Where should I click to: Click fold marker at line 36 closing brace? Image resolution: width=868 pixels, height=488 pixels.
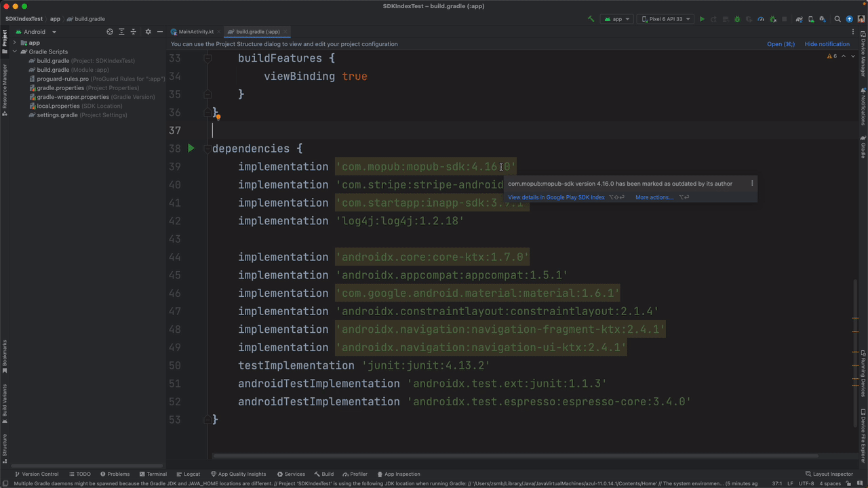click(208, 112)
